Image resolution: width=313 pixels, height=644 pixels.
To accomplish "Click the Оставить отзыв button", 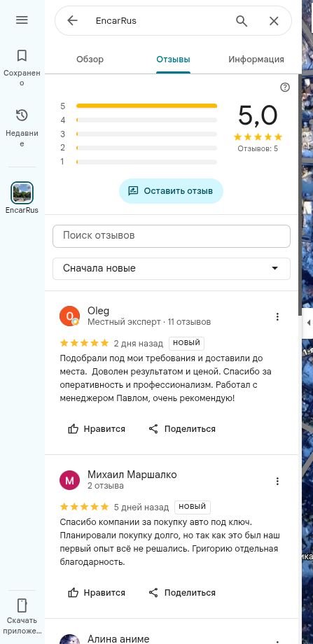I will [172, 191].
